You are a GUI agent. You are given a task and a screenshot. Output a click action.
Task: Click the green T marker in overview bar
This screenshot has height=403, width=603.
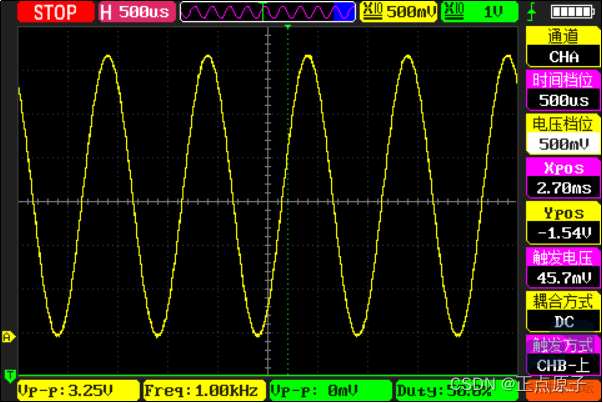263,11
